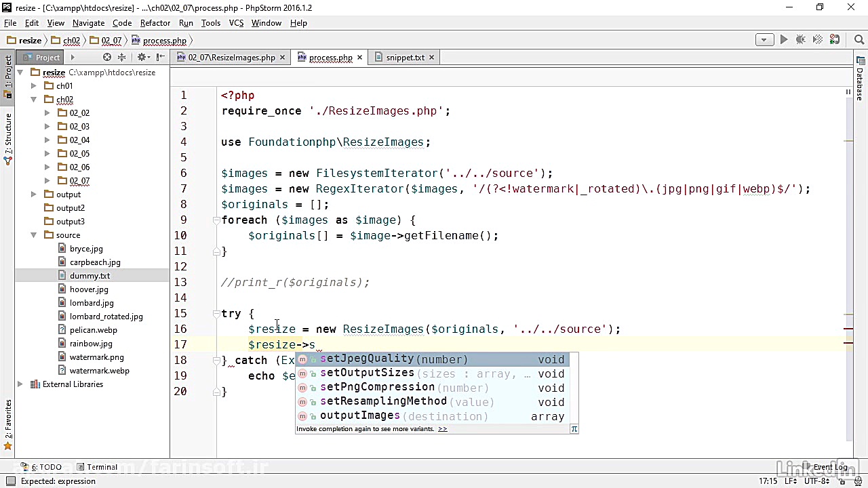
Task: Switch to 02_07\ResizeImages.php tab
Action: tap(231, 58)
